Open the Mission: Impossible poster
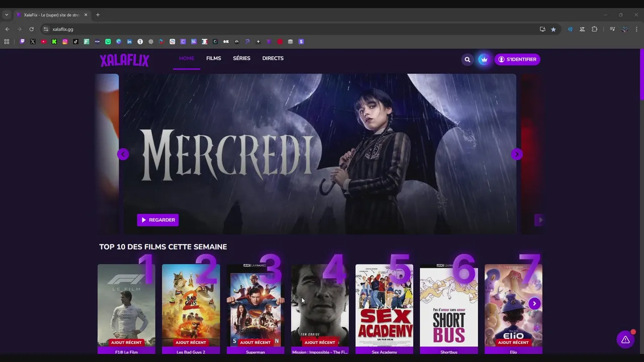644x362 pixels. tap(320, 306)
